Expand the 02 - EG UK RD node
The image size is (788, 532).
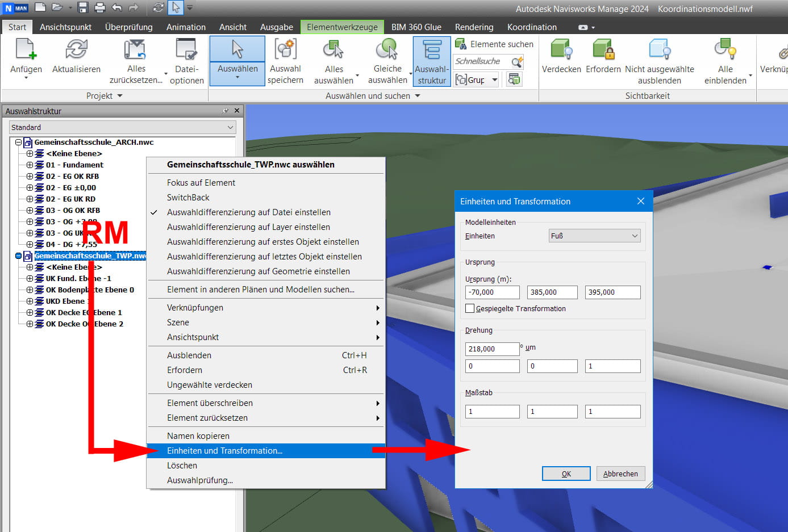(x=30, y=199)
